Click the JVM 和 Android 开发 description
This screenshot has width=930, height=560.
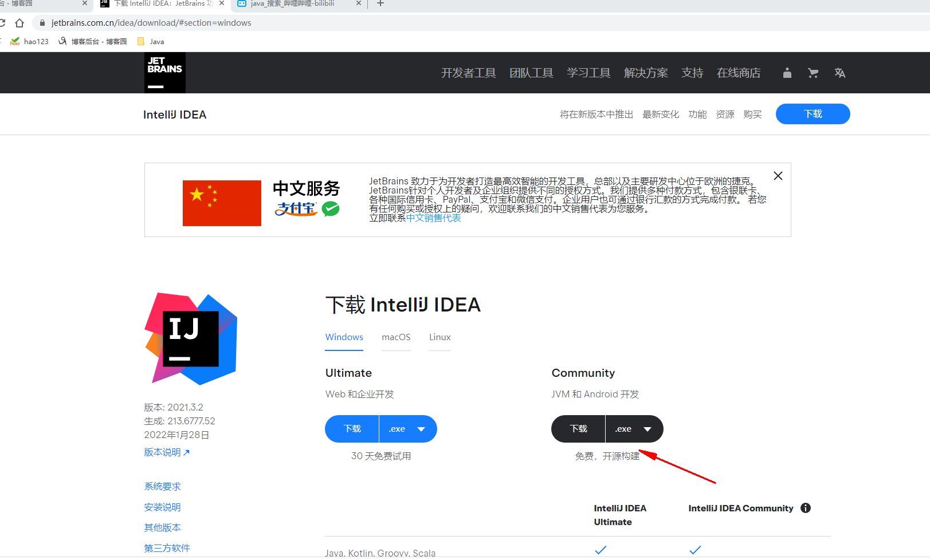pyautogui.click(x=595, y=395)
